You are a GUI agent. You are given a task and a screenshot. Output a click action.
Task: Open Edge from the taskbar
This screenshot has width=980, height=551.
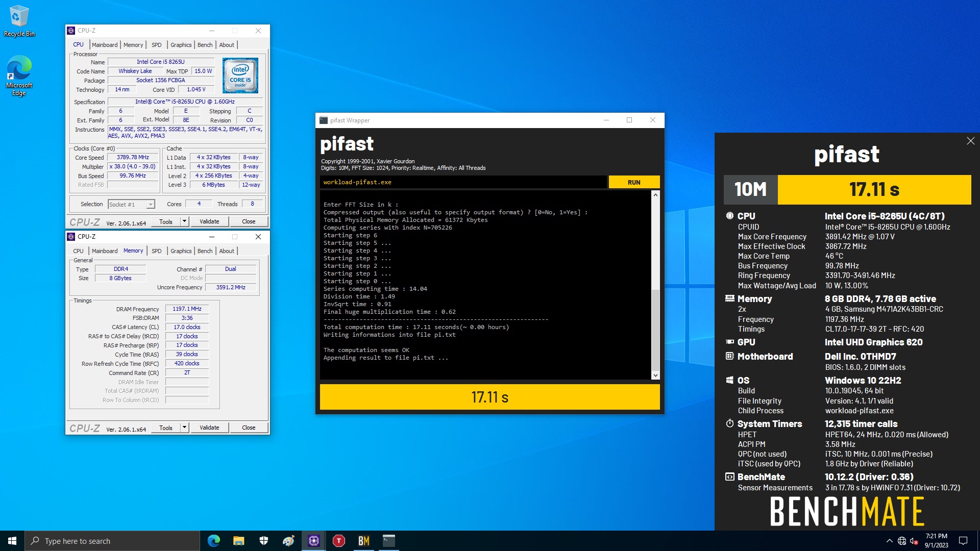[213, 541]
